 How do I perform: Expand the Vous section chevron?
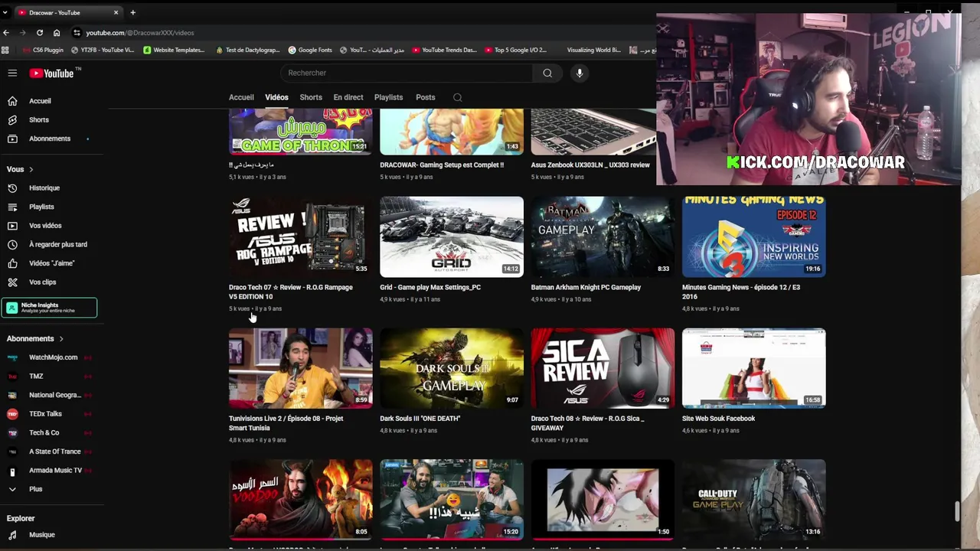31,169
